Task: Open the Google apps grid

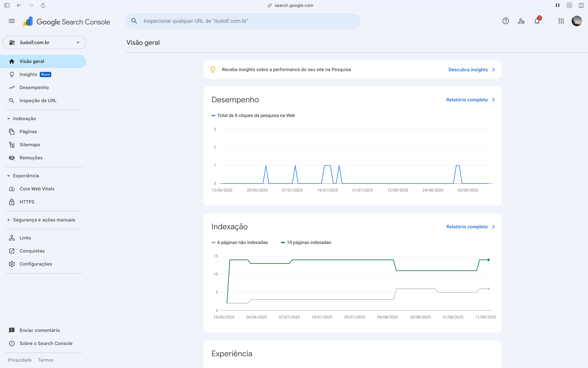Action: point(561,21)
